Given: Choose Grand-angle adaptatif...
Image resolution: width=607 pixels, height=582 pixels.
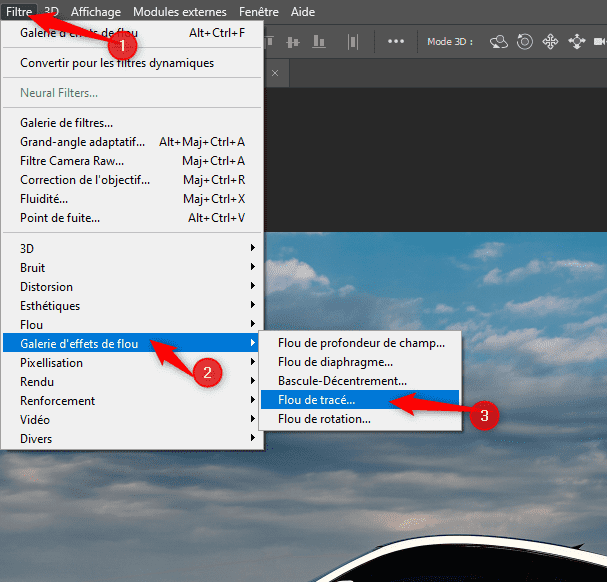Looking at the screenshot, I should pos(132,142).
